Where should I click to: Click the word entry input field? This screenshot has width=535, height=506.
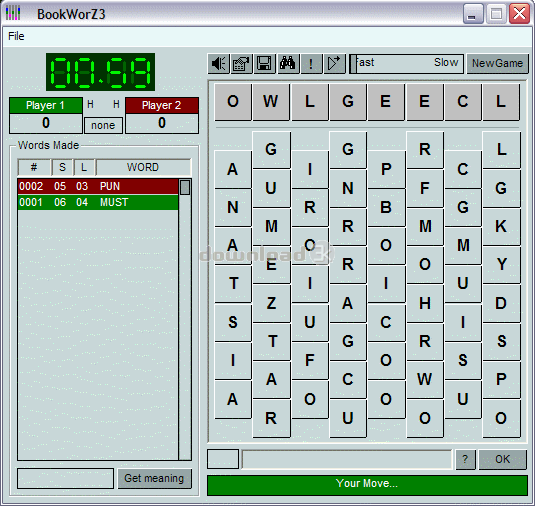(347, 459)
